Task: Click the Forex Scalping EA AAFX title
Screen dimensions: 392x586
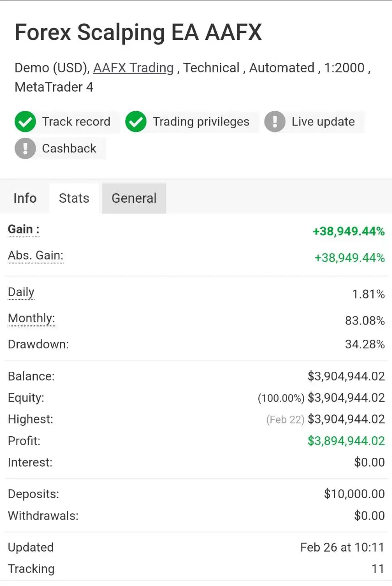Action: click(x=138, y=33)
